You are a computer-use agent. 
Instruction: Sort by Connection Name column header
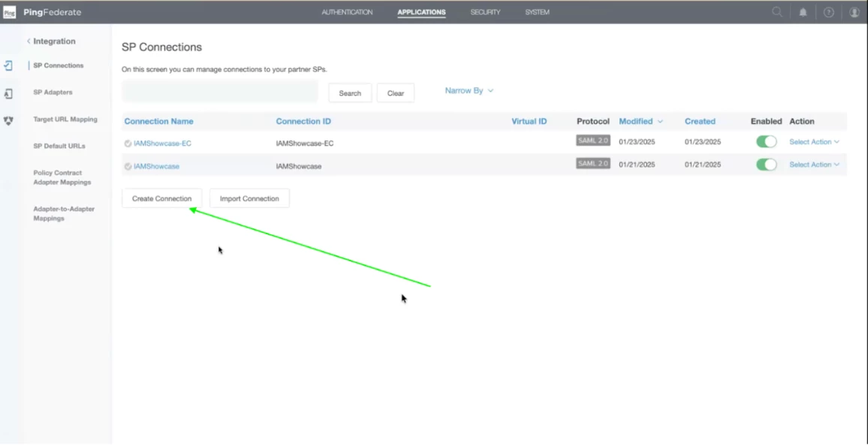point(159,121)
